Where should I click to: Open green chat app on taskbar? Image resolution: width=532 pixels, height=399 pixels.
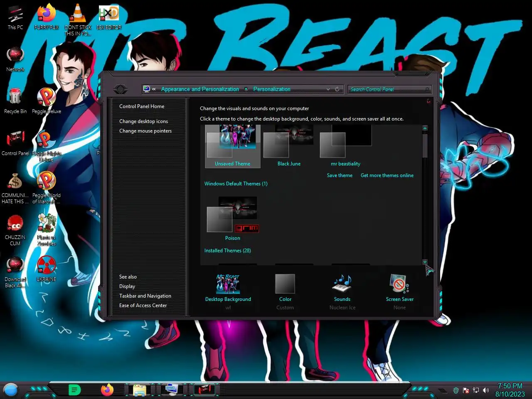tap(74, 390)
